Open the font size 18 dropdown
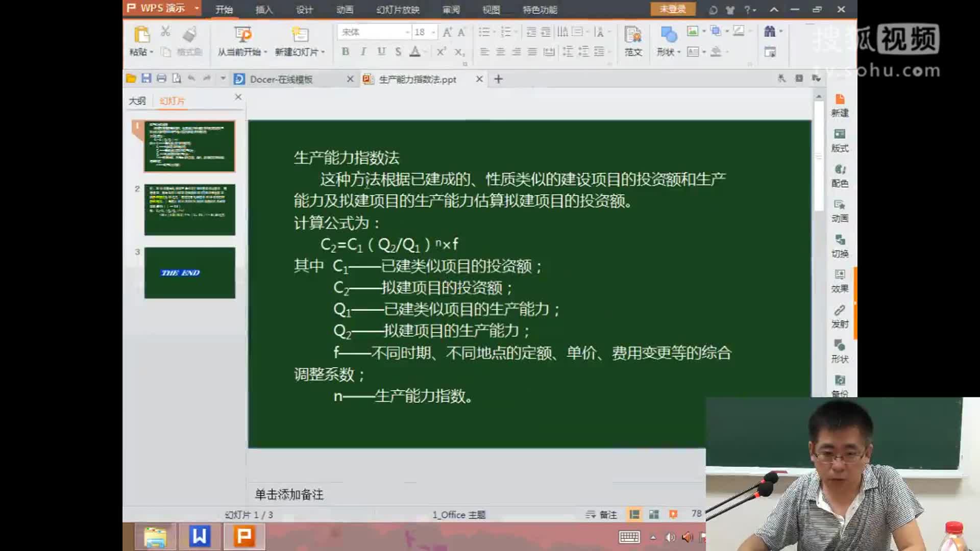The image size is (980, 551). [433, 32]
